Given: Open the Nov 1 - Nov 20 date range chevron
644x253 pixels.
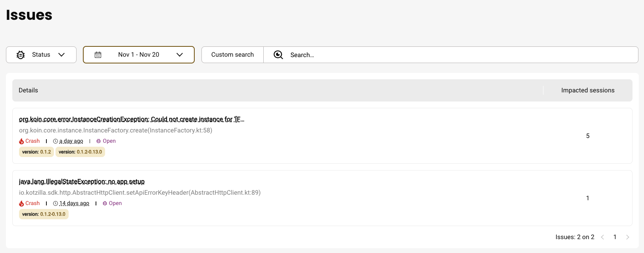Looking at the screenshot, I should coord(180,55).
